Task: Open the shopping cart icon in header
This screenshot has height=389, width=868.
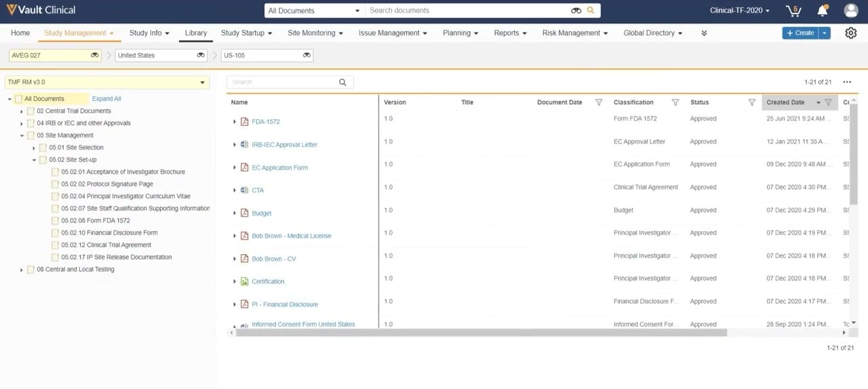Action: point(792,11)
